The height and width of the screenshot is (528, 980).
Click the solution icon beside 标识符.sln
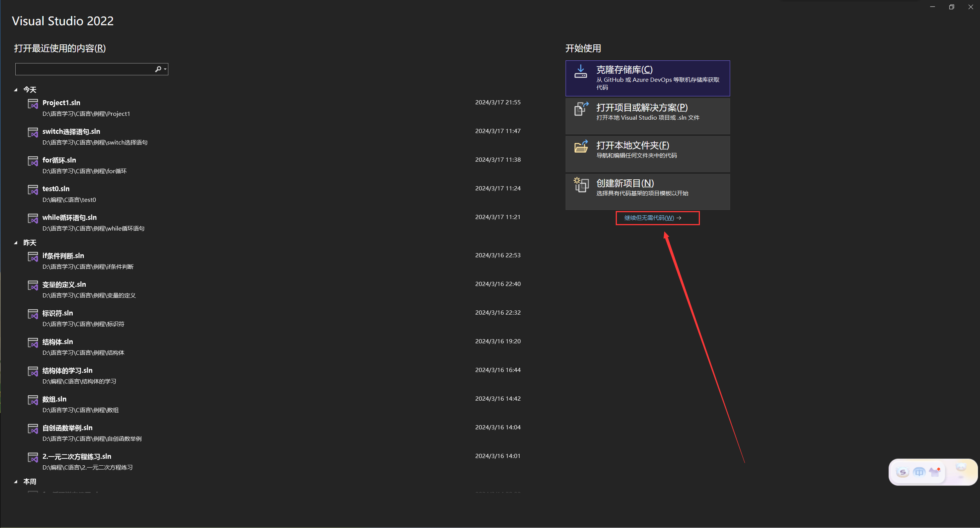(x=33, y=314)
